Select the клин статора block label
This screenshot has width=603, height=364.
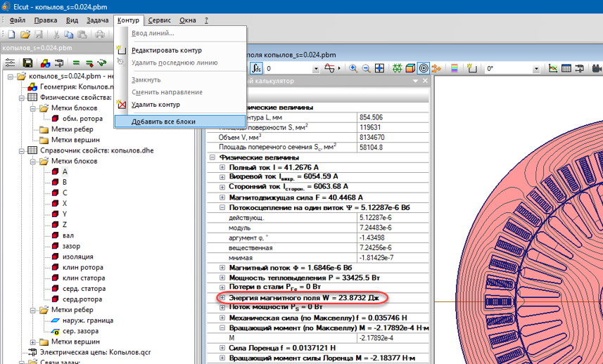coord(84,278)
